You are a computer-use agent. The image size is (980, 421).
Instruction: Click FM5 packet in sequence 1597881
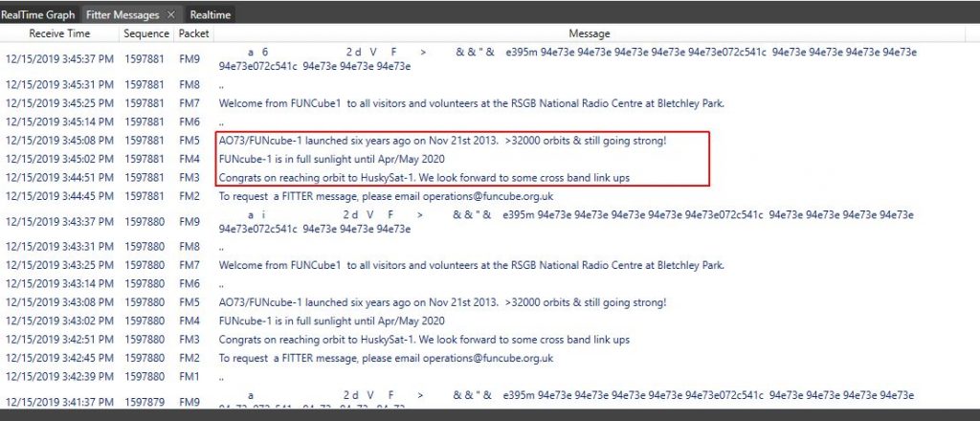(189, 141)
